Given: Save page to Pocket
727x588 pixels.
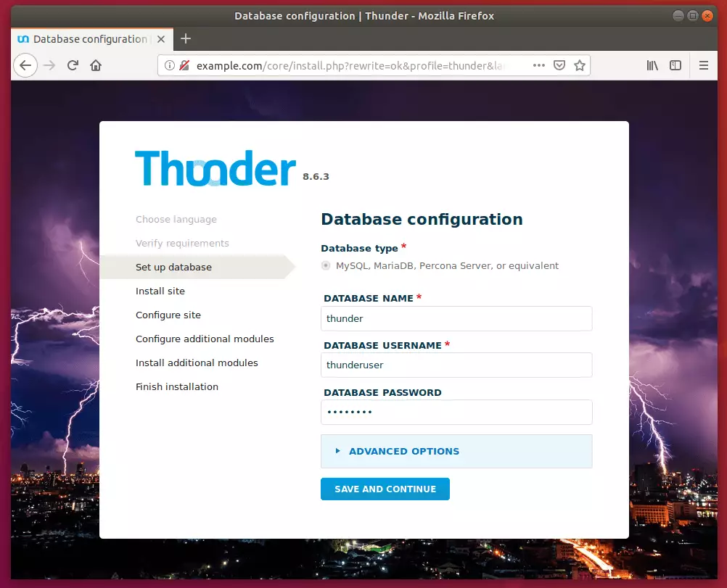Looking at the screenshot, I should point(559,65).
